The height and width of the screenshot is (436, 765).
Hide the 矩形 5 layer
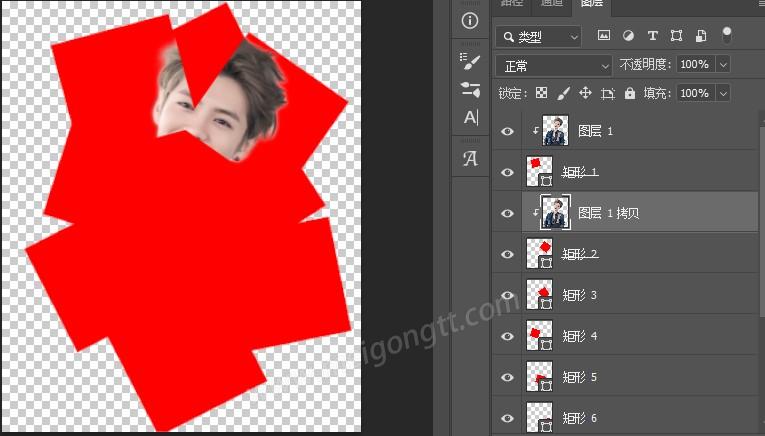[507, 377]
